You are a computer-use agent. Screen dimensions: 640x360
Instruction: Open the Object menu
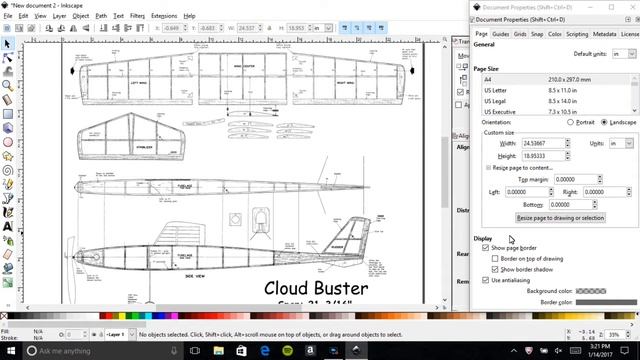[80, 16]
